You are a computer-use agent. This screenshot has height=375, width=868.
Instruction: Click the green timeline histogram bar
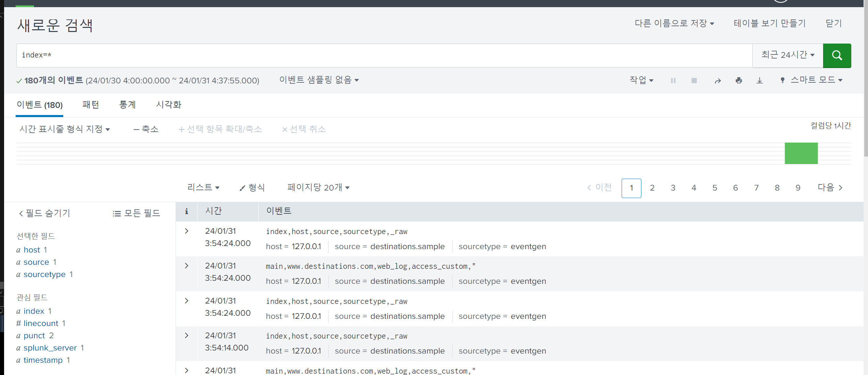point(801,153)
